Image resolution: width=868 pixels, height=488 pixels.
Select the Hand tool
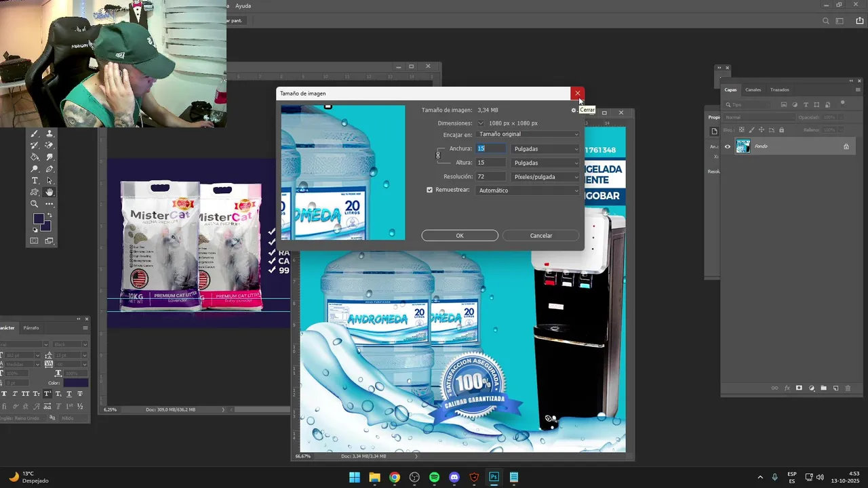tap(49, 192)
